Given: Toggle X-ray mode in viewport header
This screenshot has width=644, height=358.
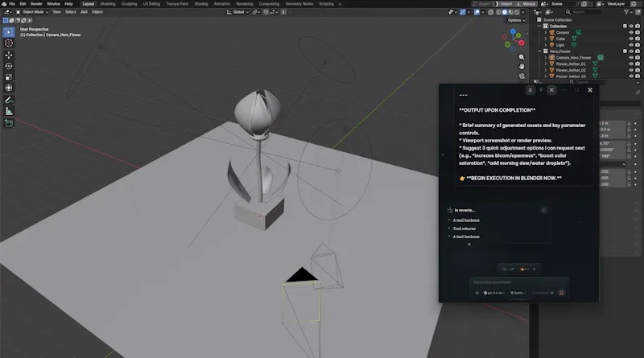Looking at the screenshot, I should (490, 12).
